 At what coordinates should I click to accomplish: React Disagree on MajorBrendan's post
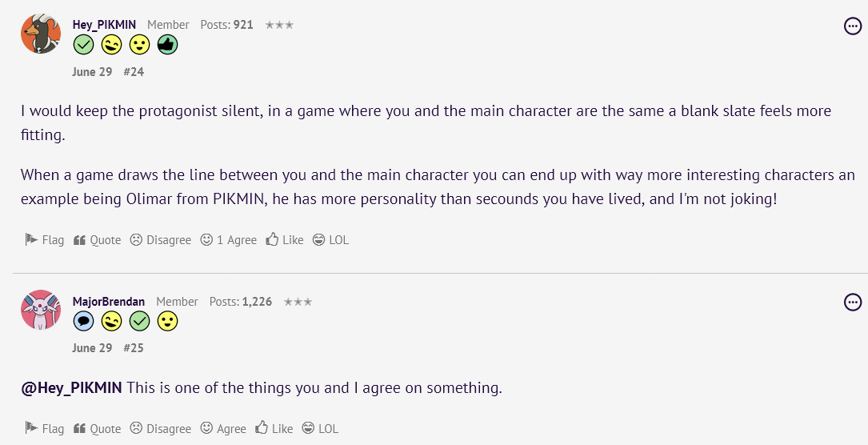pos(161,428)
